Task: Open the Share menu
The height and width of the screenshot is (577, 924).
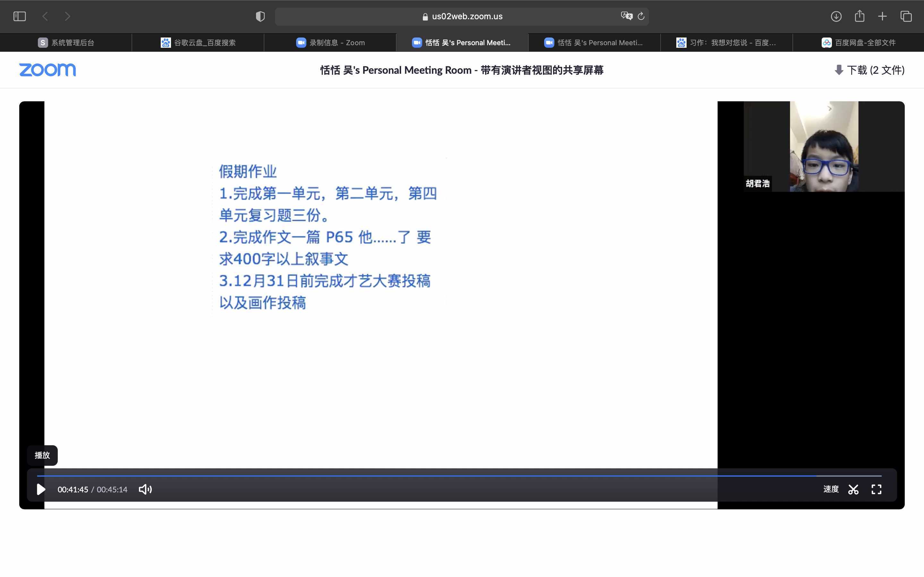Action: pos(860,16)
